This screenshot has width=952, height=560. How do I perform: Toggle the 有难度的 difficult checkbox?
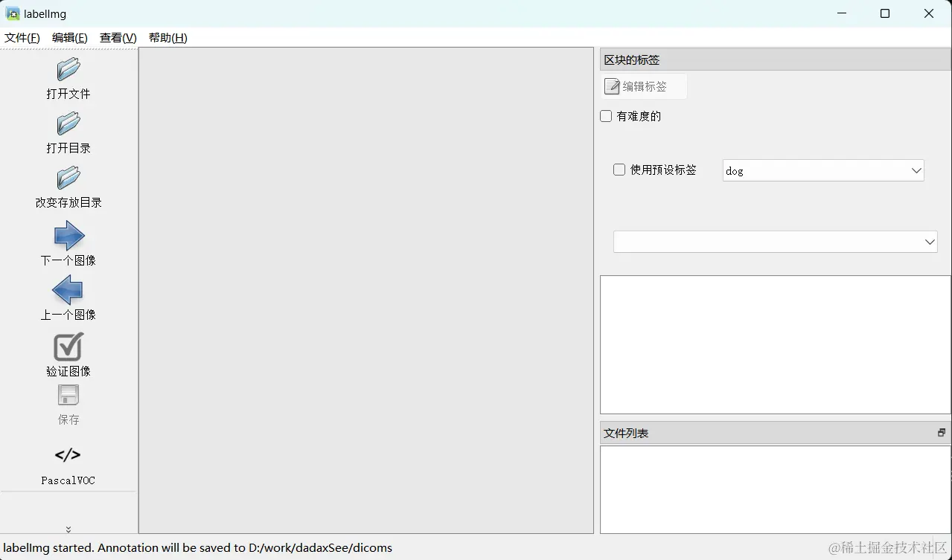pos(606,116)
